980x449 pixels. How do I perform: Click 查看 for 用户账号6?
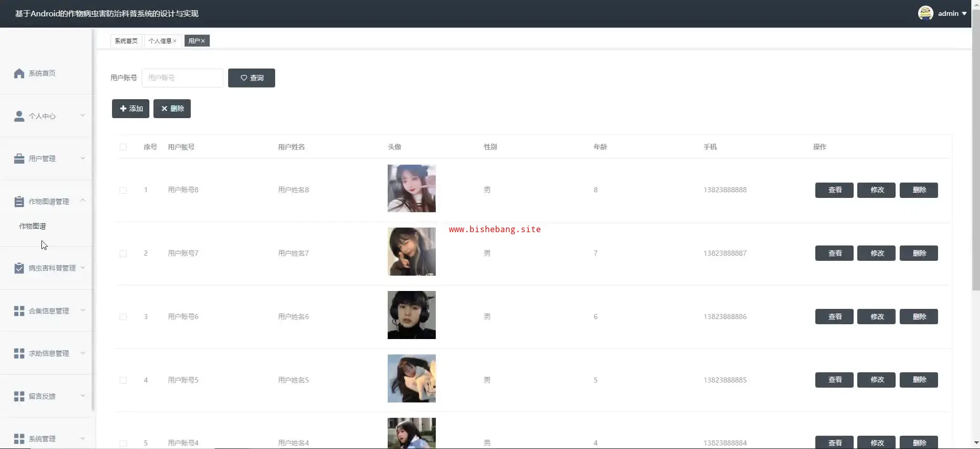(834, 317)
